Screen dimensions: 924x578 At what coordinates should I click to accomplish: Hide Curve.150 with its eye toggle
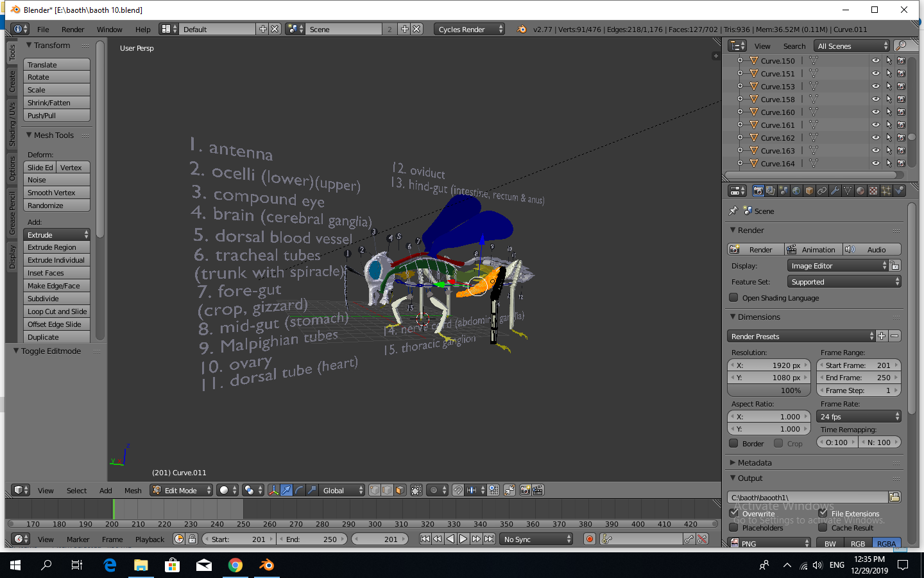(876, 60)
